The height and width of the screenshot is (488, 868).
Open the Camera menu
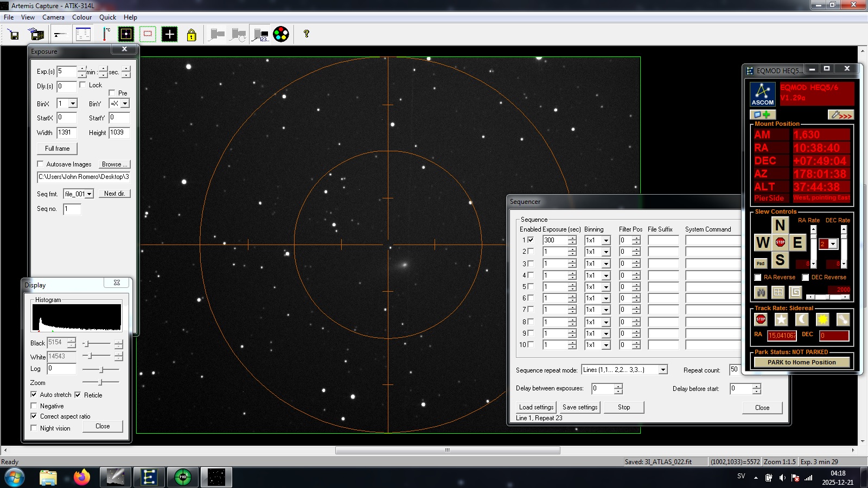(x=53, y=17)
